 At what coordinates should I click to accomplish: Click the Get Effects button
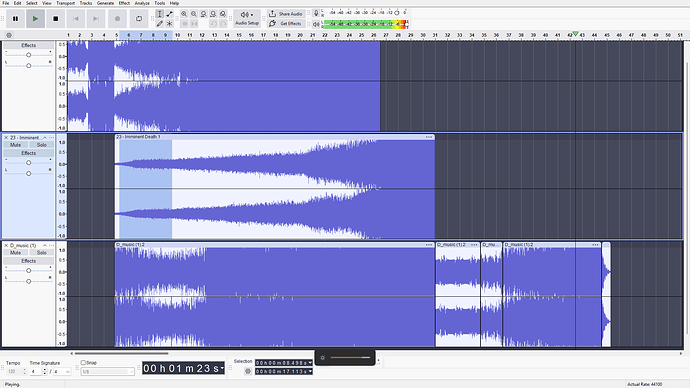pyautogui.click(x=286, y=24)
